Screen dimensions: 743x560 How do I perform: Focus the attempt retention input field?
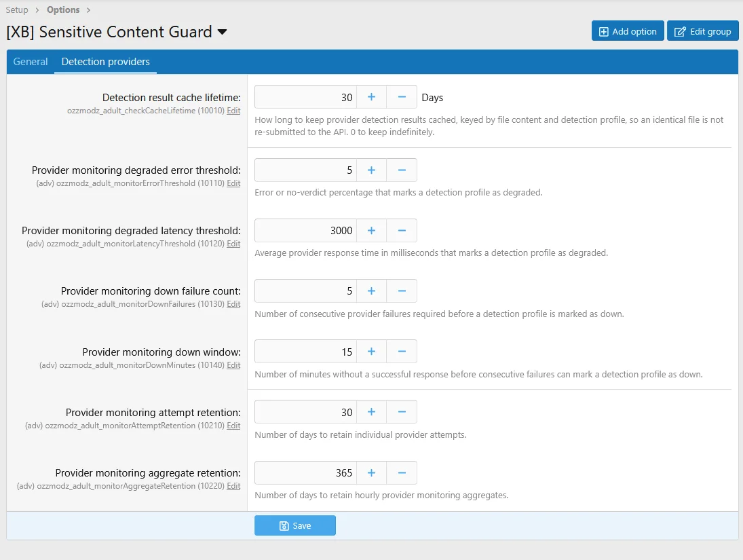pos(305,412)
